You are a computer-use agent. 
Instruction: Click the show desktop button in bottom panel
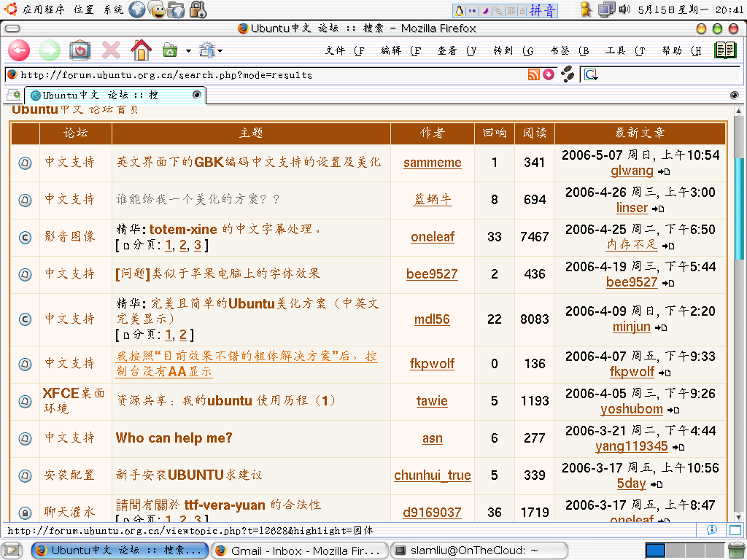pos(12,551)
